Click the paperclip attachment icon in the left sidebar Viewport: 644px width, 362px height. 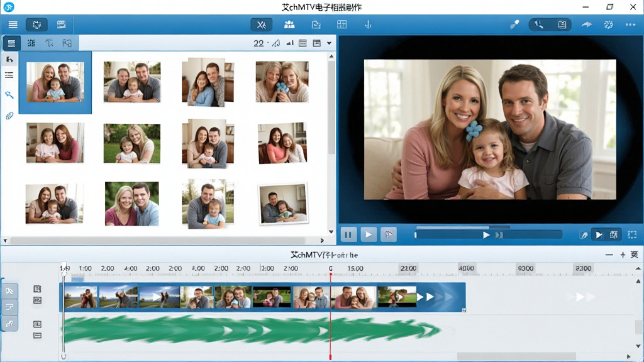click(9, 116)
